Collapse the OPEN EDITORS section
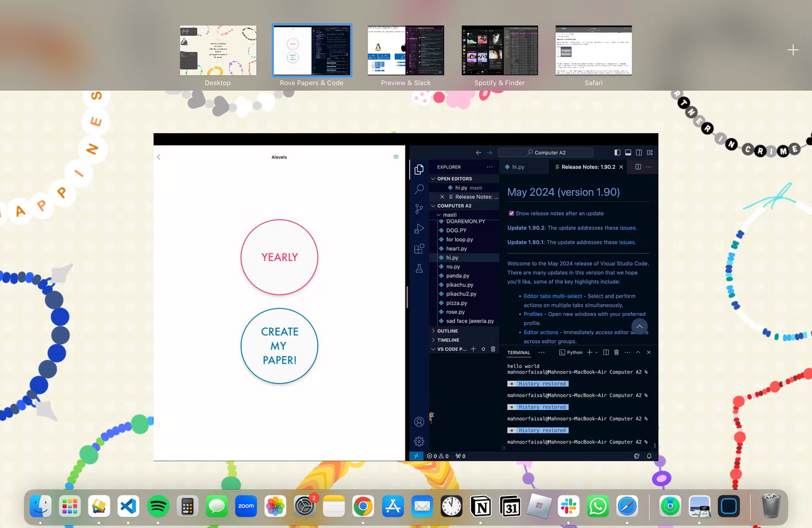The image size is (812, 528). click(454, 179)
